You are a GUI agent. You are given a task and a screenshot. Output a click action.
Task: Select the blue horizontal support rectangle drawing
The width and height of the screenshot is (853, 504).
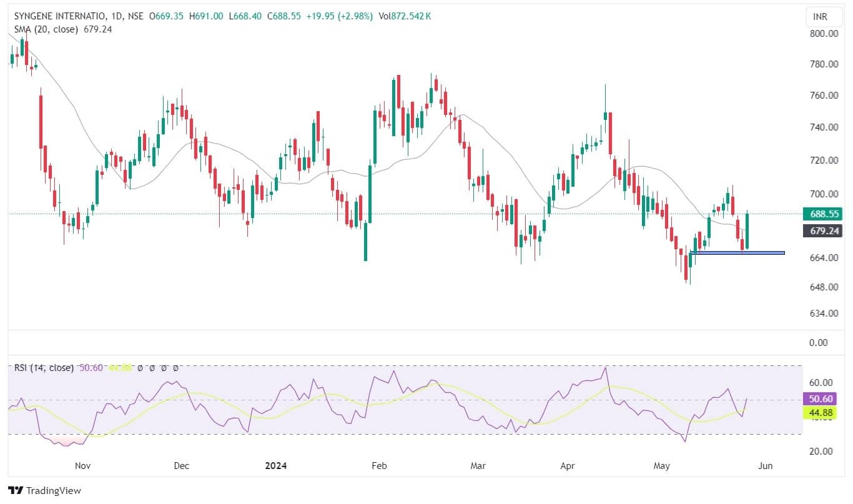[737, 252]
